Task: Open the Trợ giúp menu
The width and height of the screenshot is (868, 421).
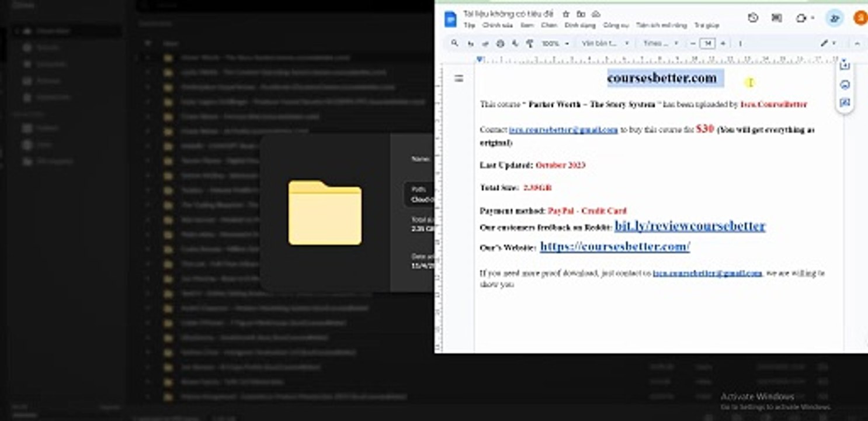Action: (707, 26)
